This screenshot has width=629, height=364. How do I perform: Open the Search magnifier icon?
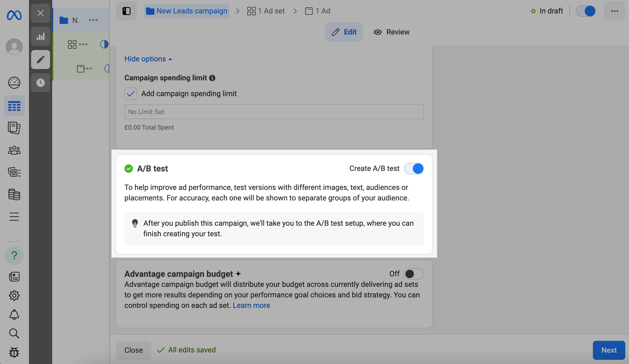[x=14, y=333]
